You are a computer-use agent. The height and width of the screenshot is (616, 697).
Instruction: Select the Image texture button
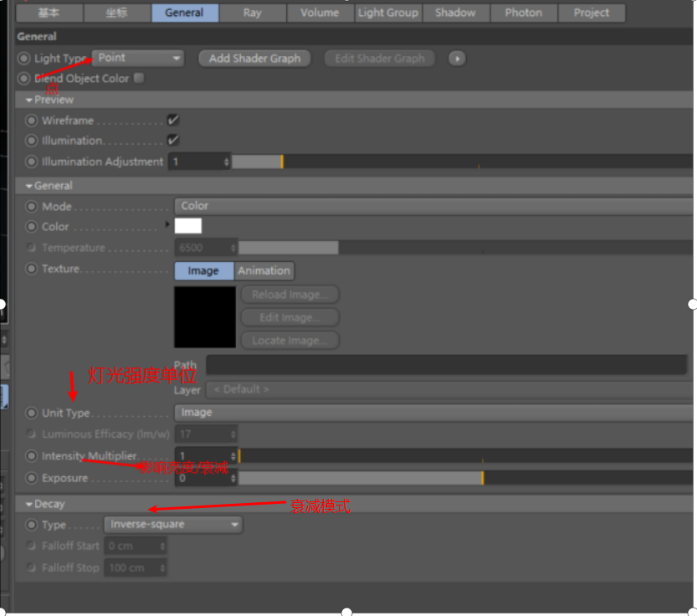(204, 271)
